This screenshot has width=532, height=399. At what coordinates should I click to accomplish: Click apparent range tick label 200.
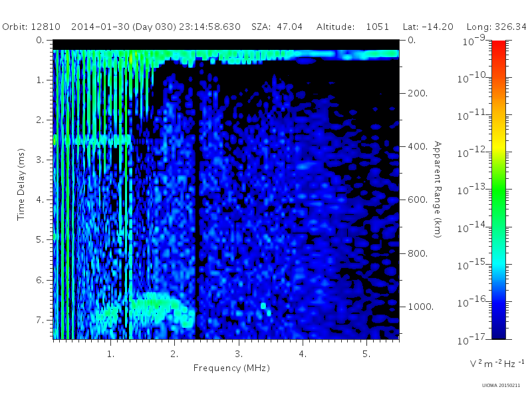click(x=418, y=93)
